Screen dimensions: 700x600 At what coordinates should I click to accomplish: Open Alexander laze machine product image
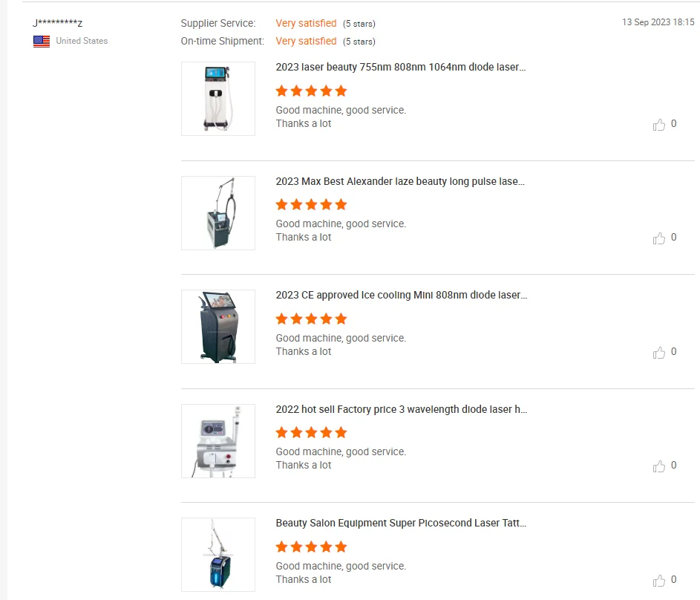click(x=218, y=213)
